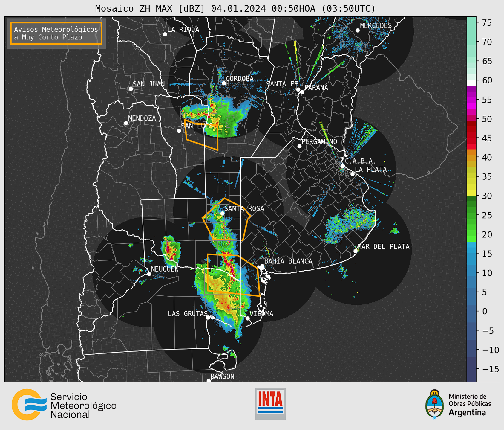Click the Ministerio de Obras Públicas emblem
This screenshot has width=504, height=430.
pyautogui.click(x=435, y=404)
